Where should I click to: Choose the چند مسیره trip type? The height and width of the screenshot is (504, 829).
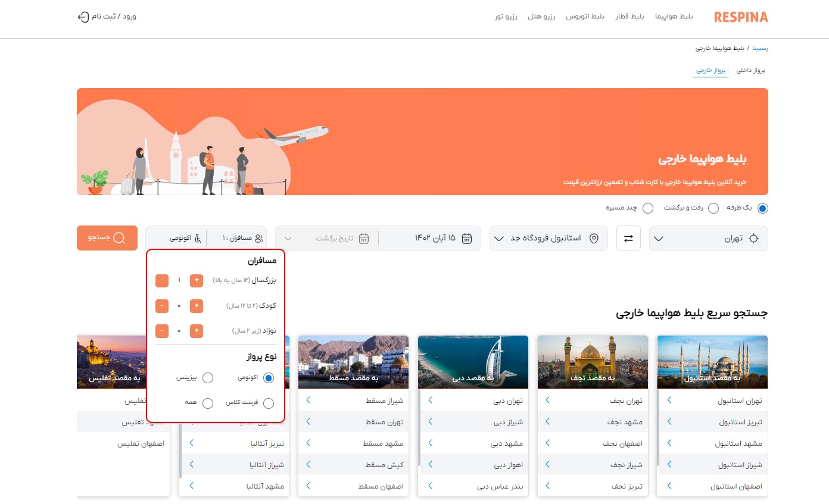tap(648, 208)
